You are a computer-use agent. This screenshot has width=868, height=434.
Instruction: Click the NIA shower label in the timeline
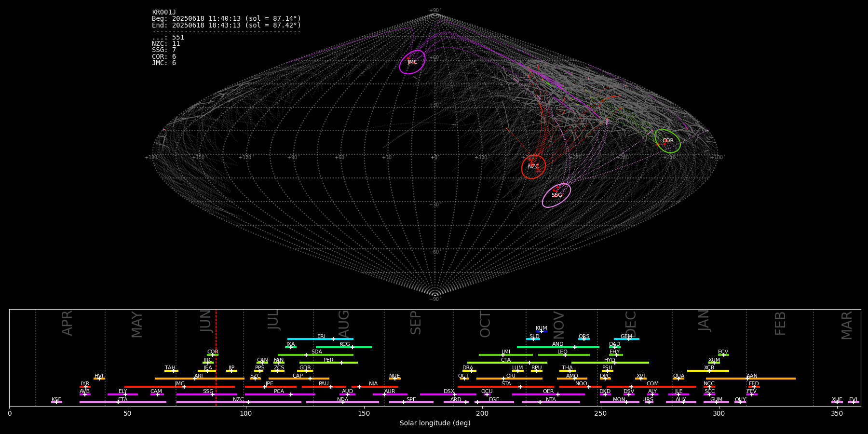(373, 384)
